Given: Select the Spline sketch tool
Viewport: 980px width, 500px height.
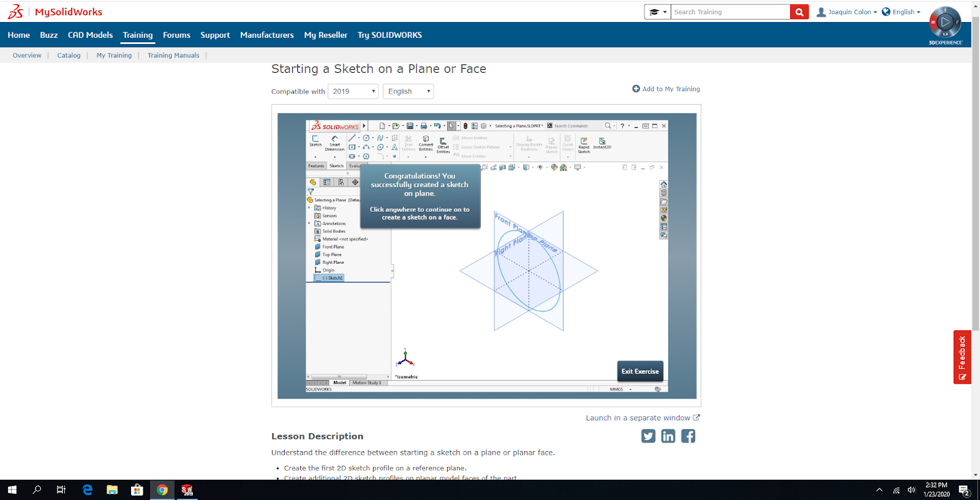Looking at the screenshot, I should pos(380,138).
